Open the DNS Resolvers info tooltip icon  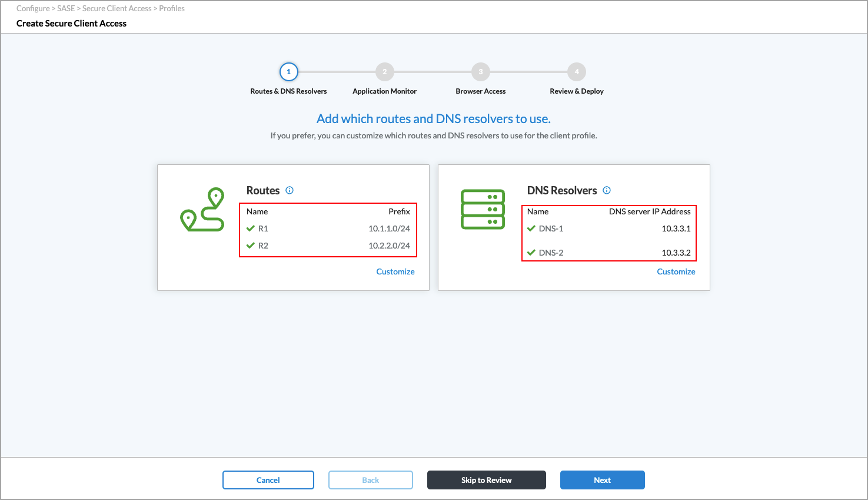click(x=606, y=190)
